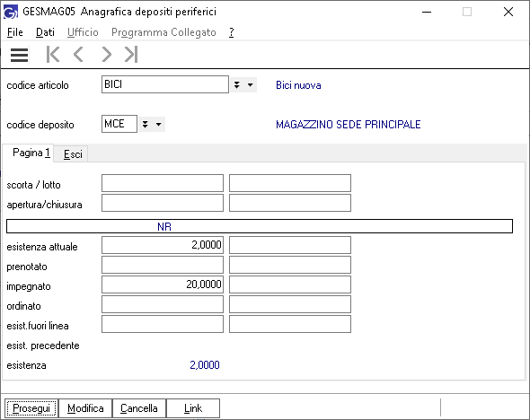Expand the codice articolo dropdown arrow
Screen dimensions: 530x420
pyautogui.click(x=250, y=84)
